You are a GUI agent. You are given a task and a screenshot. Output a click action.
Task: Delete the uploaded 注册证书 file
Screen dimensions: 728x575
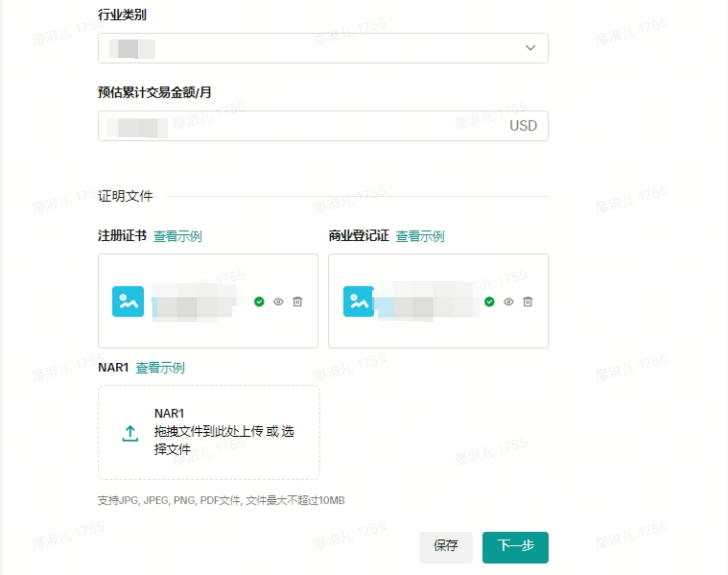297,302
